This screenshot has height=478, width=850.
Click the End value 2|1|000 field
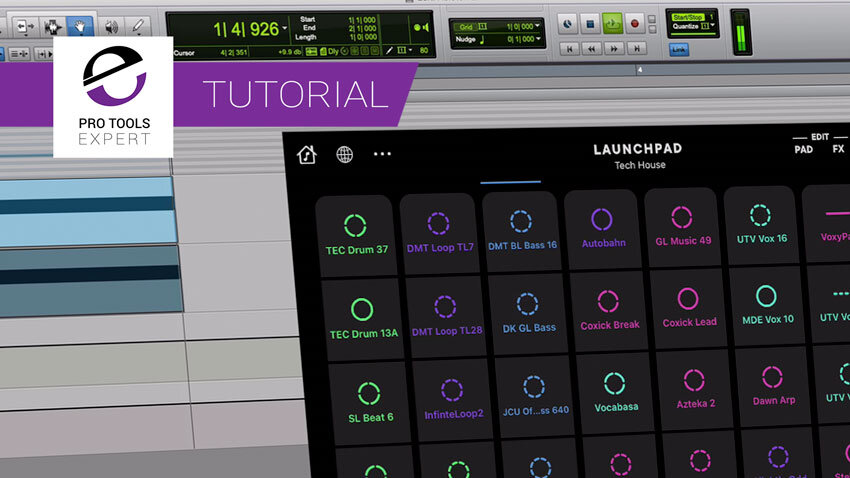click(363, 28)
